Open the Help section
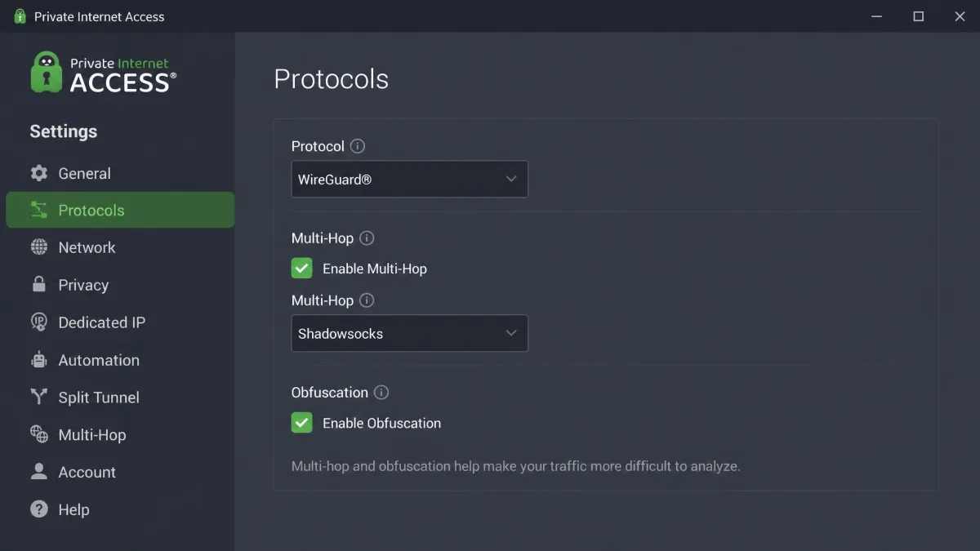Image resolution: width=980 pixels, height=551 pixels. coord(120,509)
